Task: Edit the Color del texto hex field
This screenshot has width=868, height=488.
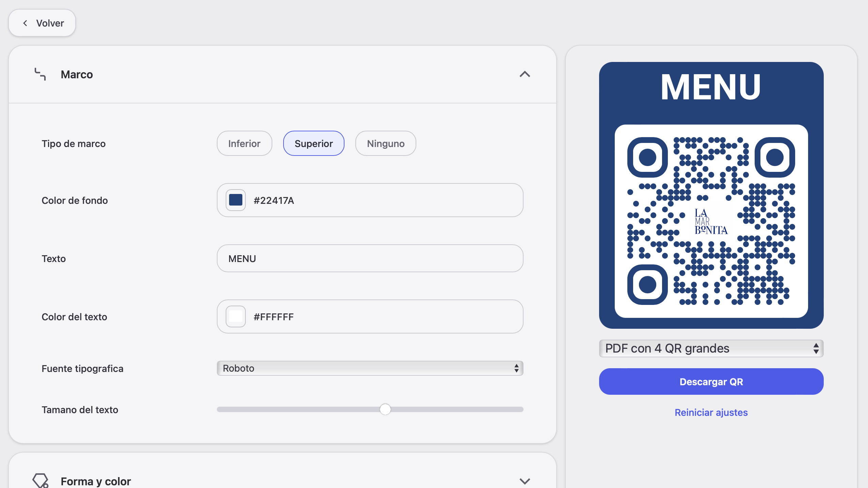Action: pos(370,316)
